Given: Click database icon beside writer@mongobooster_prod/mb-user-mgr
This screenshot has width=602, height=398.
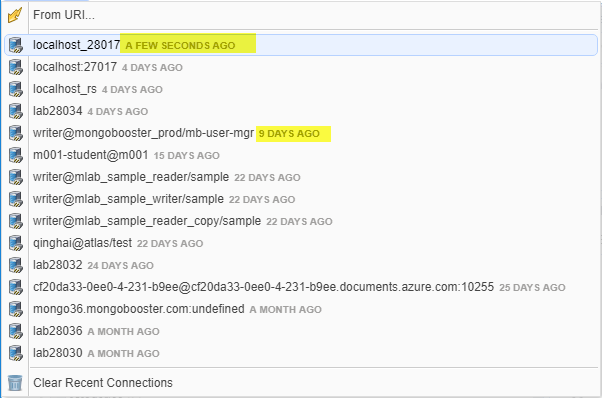Looking at the screenshot, I should coord(16,133).
